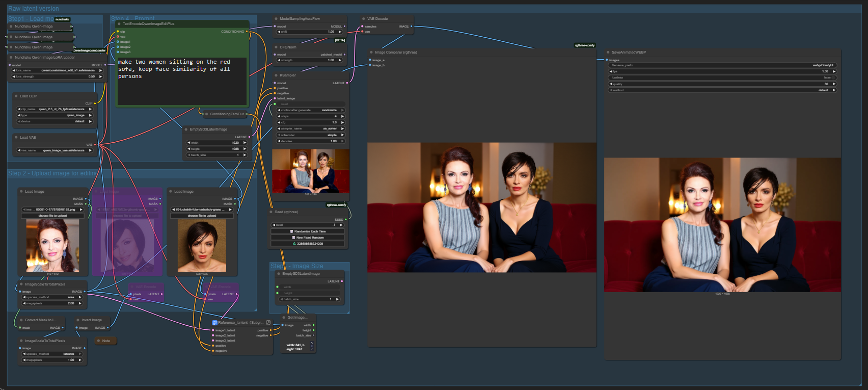Open the vae_name dropdown in Load VAE
Image resolution: width=868 pixels, height=390 pixels.
(x=55, y=150)
